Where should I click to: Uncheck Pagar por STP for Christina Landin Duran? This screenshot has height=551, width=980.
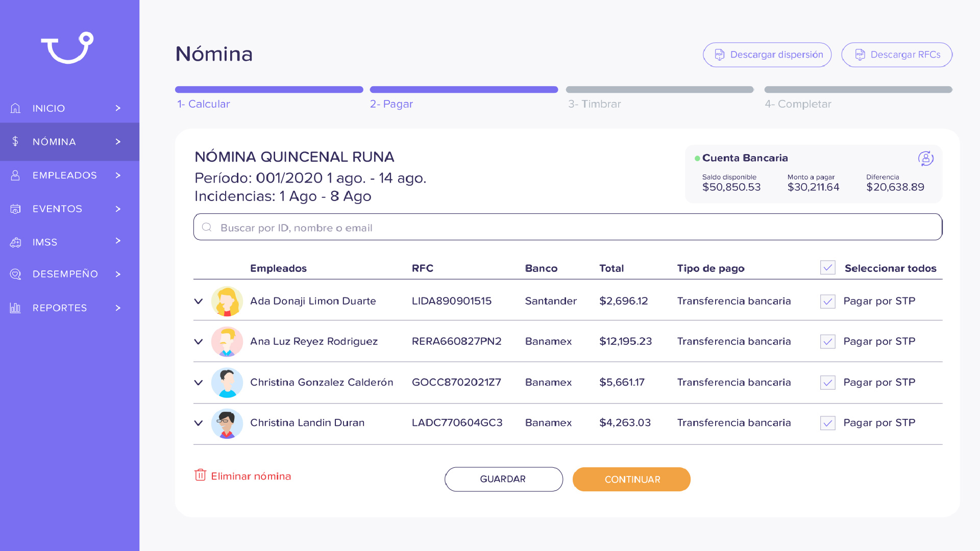click(x=827, y=423)
